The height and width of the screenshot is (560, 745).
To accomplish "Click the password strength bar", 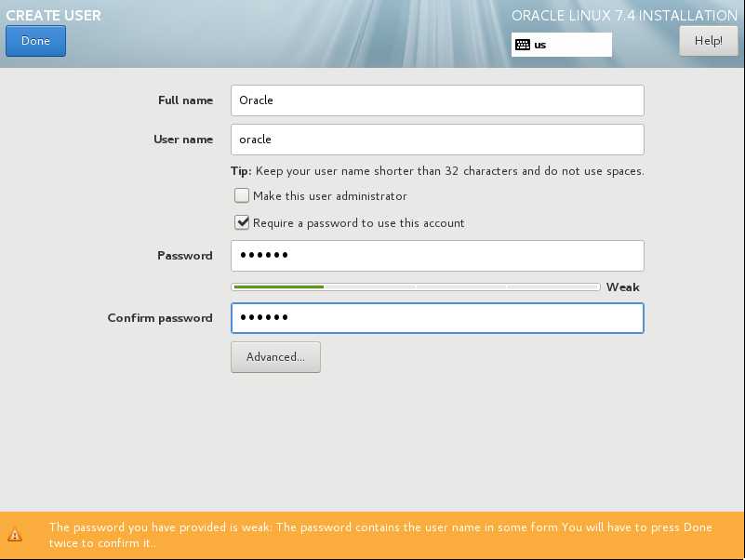I will (x=416, y=287).
